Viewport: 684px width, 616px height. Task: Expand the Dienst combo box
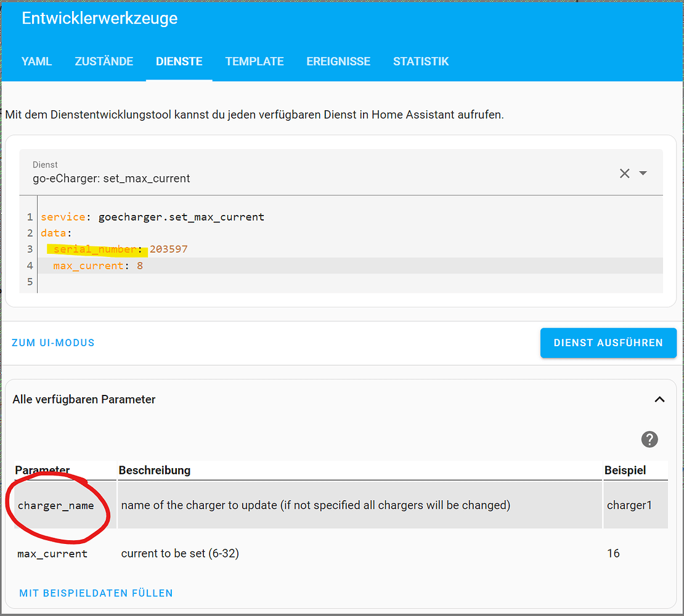coord(308,173)
